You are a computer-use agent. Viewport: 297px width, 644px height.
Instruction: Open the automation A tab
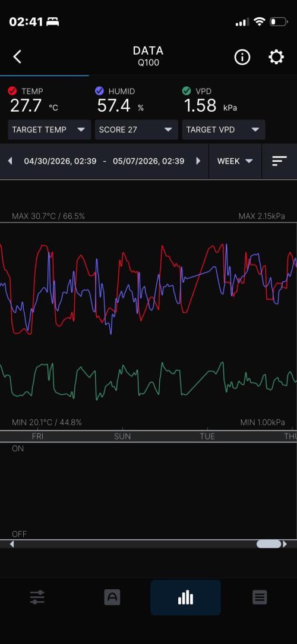pos(112,597)
